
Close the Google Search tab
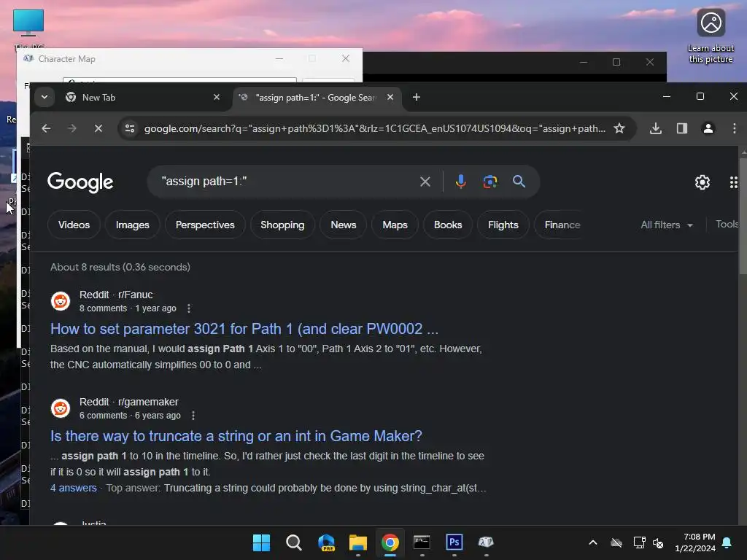390,97
